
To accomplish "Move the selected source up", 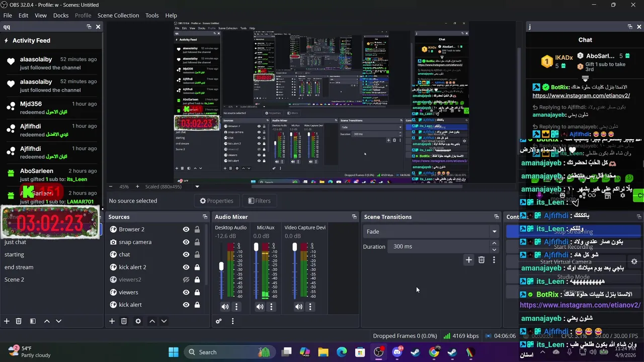I will tap(152, 321).
